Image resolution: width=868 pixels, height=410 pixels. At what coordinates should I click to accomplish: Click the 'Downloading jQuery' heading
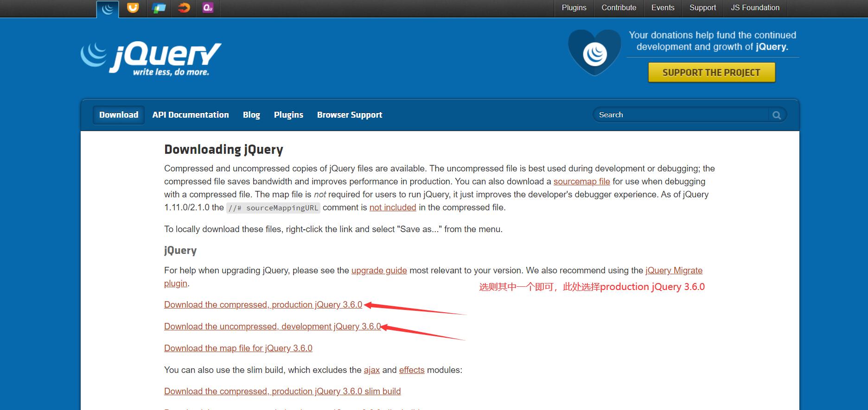(x=223, y=150)
